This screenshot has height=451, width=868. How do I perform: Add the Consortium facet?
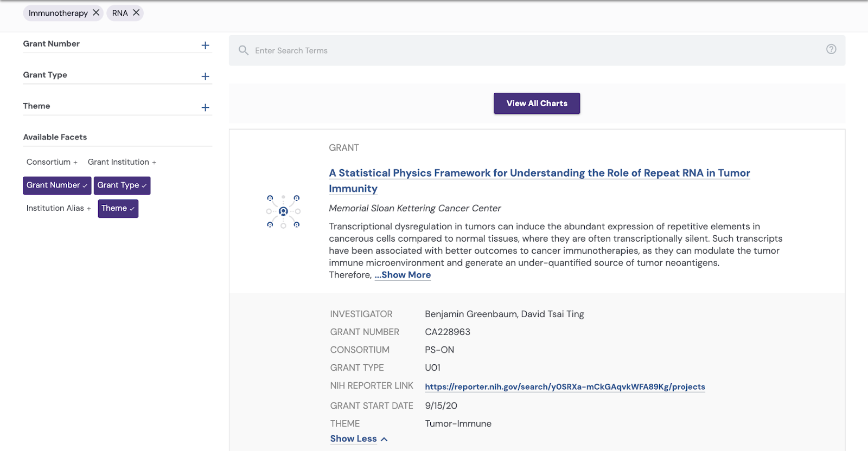point(52,162)
